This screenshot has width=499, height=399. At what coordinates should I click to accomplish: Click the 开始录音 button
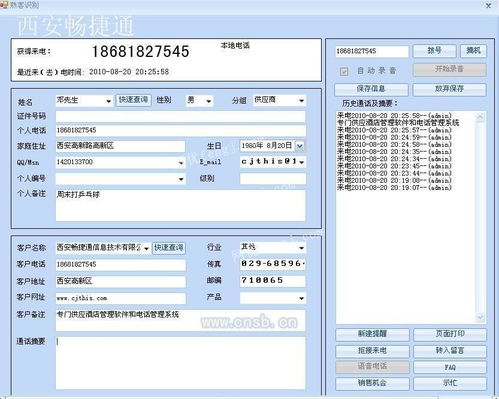tap(449, 69)
